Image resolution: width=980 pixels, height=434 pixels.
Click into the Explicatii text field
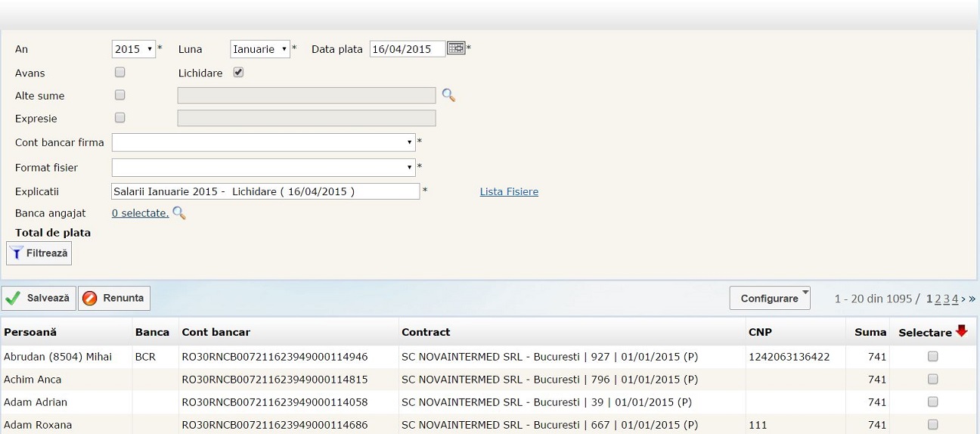(x=265, y=191)
